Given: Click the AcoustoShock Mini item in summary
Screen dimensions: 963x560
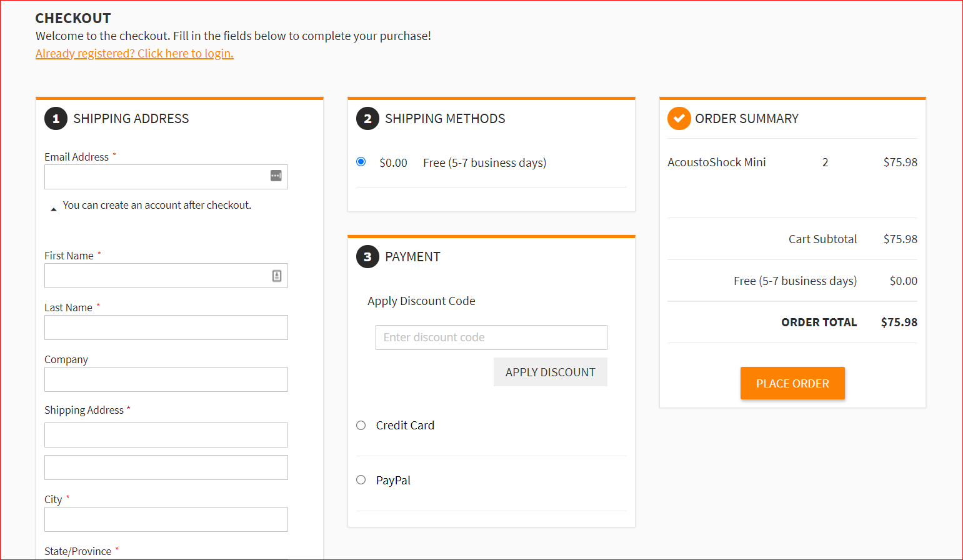Looking at the screenshot, I should pyautogui.click(x=716, y=162).
